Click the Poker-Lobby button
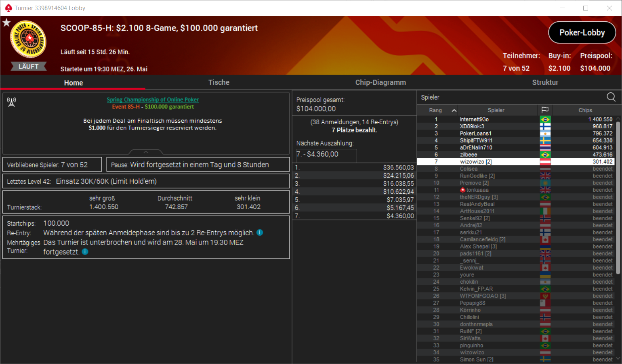Screen dimensions: 622x364 tap(582, 33)
